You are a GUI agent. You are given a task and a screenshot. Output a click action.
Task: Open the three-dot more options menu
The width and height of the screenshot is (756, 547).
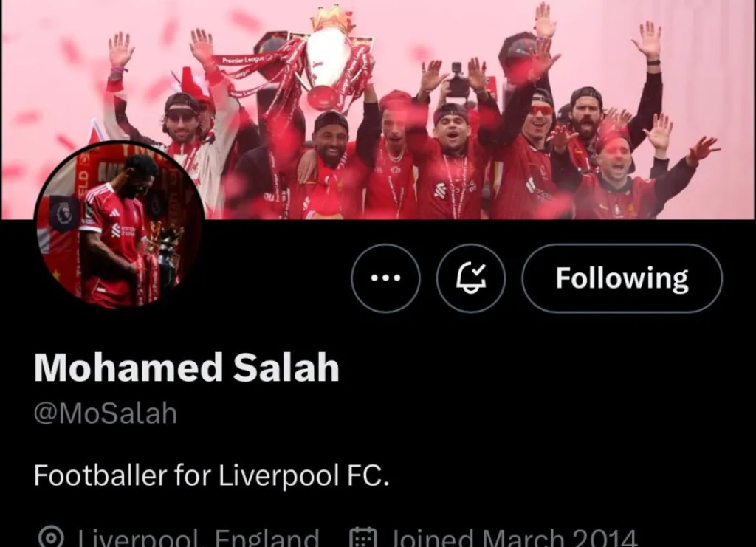pyautogui.click(x=385, y=278)
